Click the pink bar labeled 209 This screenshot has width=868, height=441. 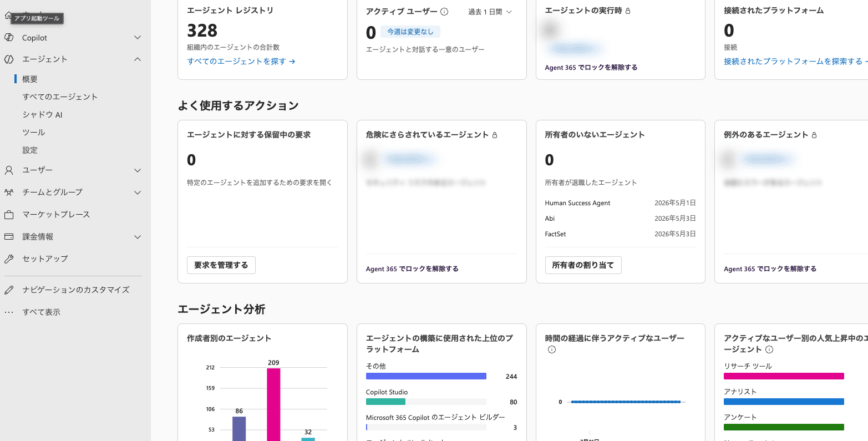[273, 404]
